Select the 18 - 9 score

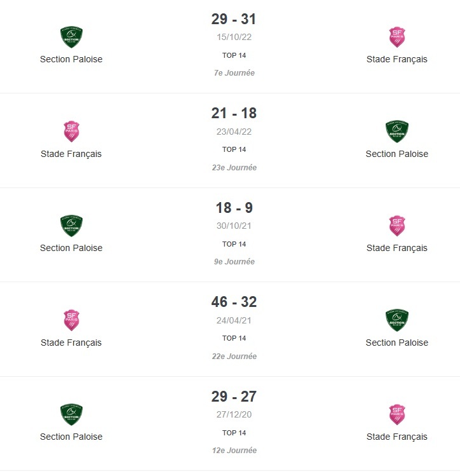coord(234,208)
